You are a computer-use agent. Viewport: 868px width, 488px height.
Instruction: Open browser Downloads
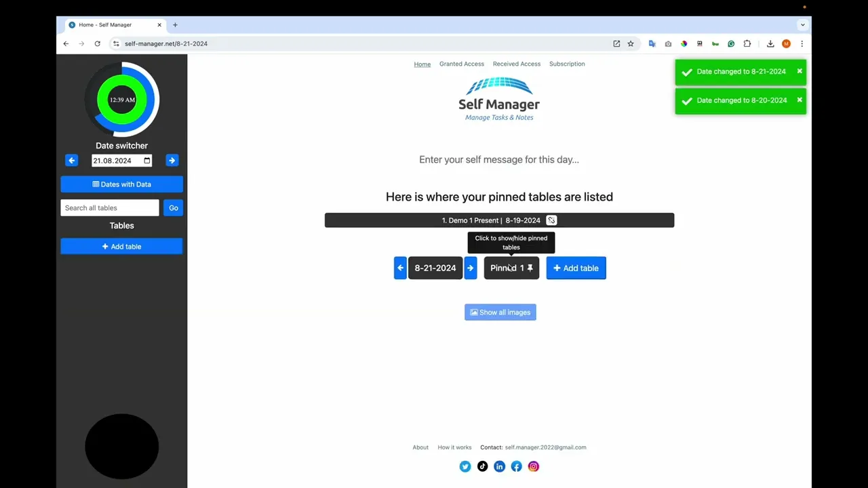[x=770, y=43]
